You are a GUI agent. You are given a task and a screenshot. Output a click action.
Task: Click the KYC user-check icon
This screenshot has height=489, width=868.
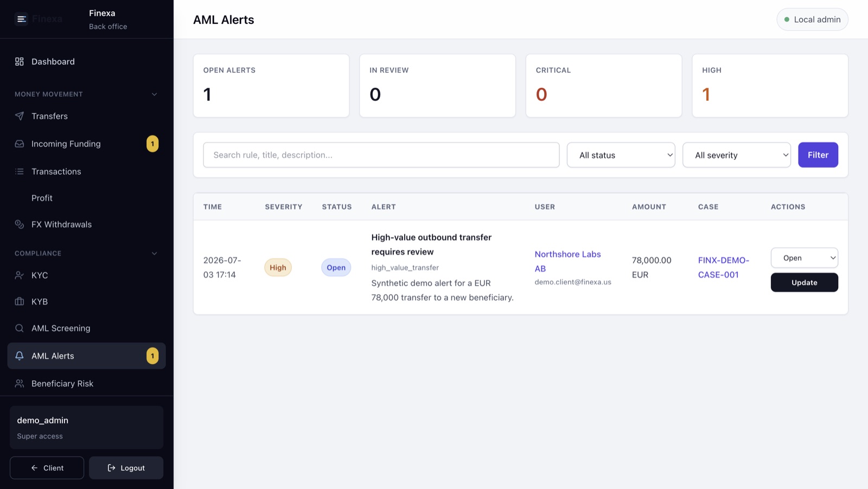click(x=20, y=275)
